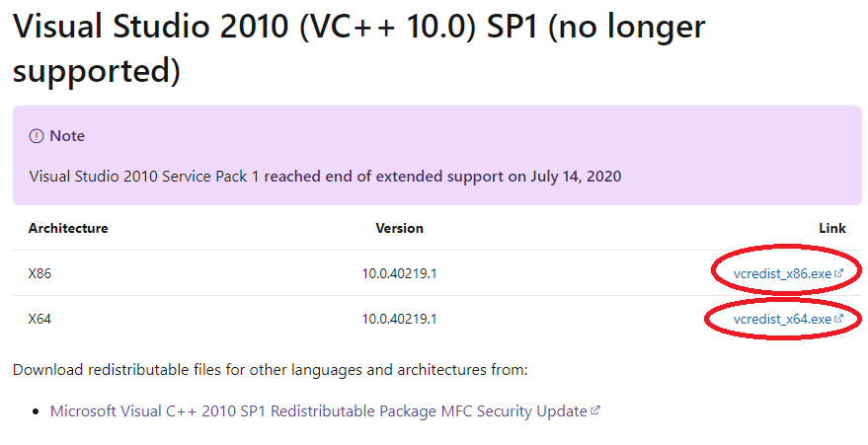Download the vcredist_x64.exe file
Viewport: 868px width, 445px height.
click(782, 319)
